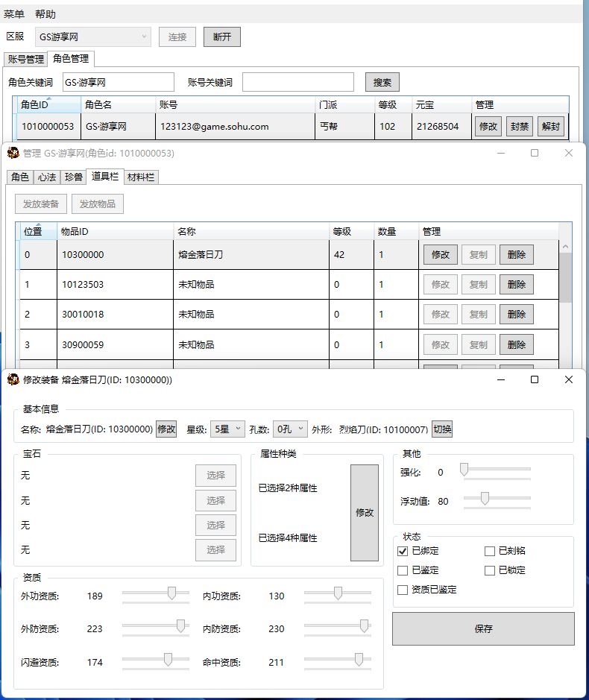Maximize the 管理 character window
589x700 pixels.
tap(534, 153)
